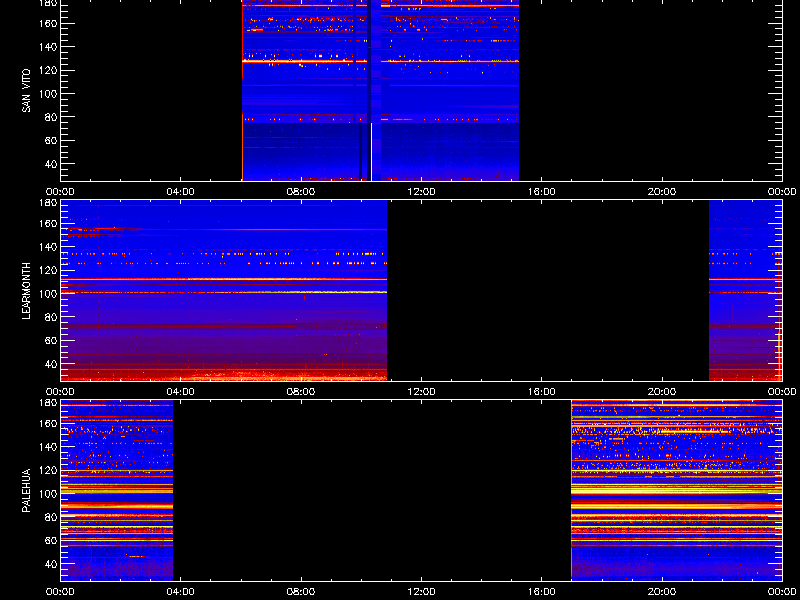Choose the 140 tick on Palehua frequency axis

click(48, 447)
